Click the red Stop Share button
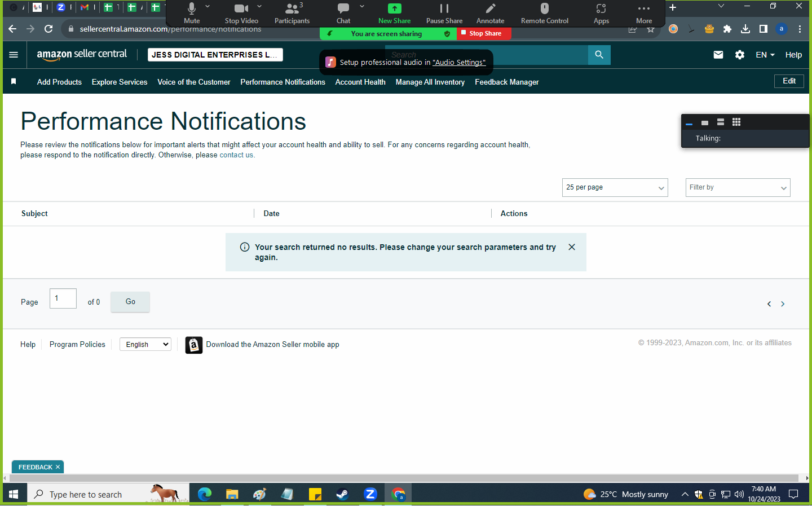812x510 pixels. [484, 33]
